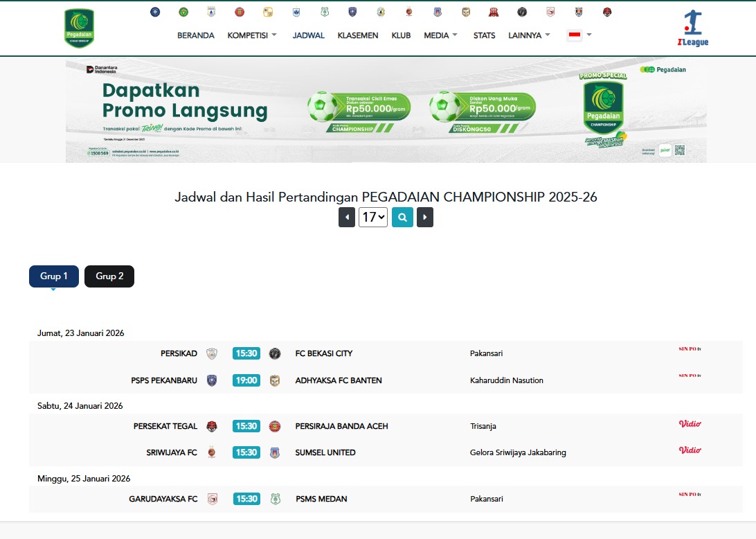Click the FC Bekasi City crest
Viewport: 756px width, 539px height.
275,353
